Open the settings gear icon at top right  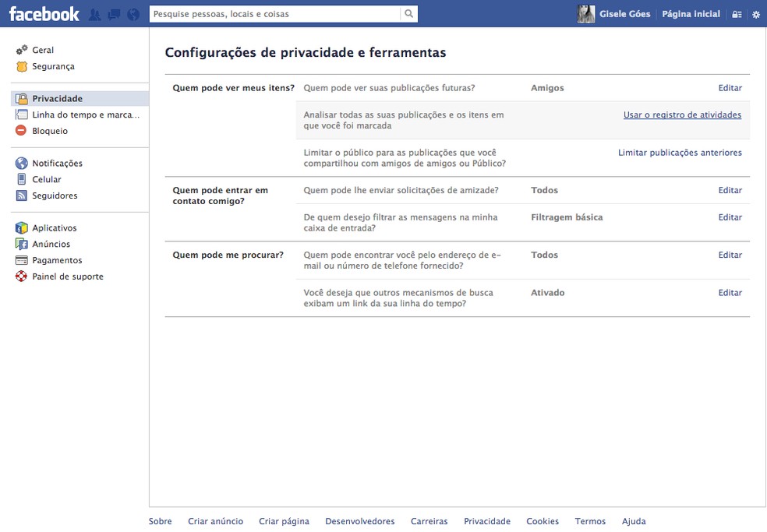coord(755,13)
